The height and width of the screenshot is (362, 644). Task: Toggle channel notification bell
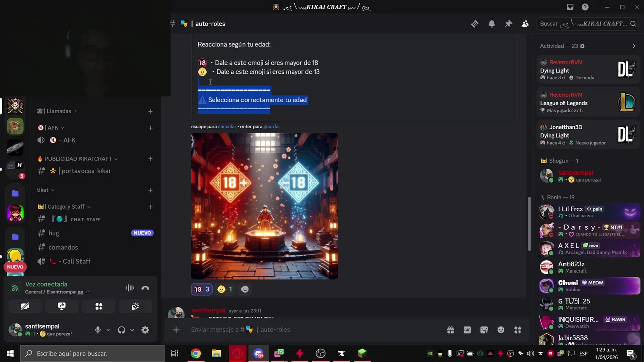click(492, 24)
